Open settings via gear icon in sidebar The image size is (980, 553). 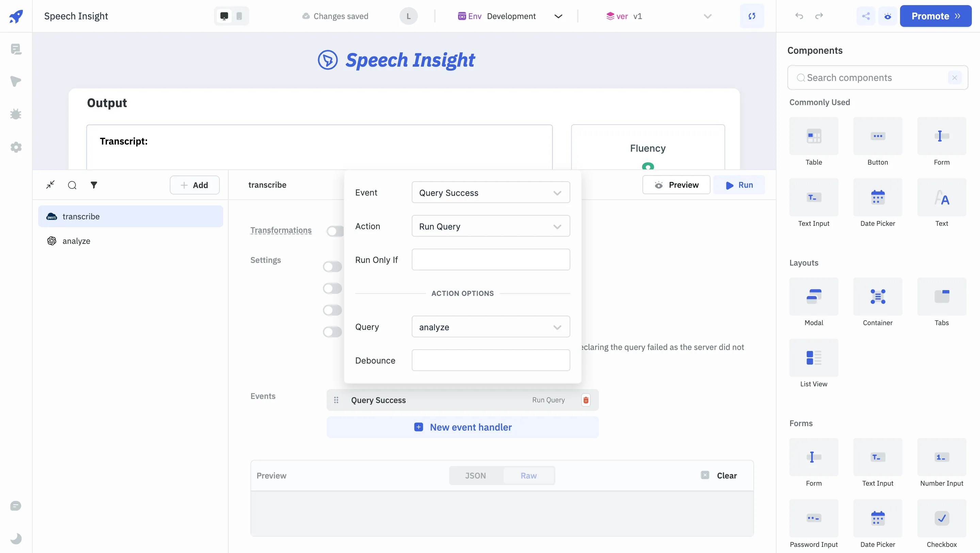16,147
